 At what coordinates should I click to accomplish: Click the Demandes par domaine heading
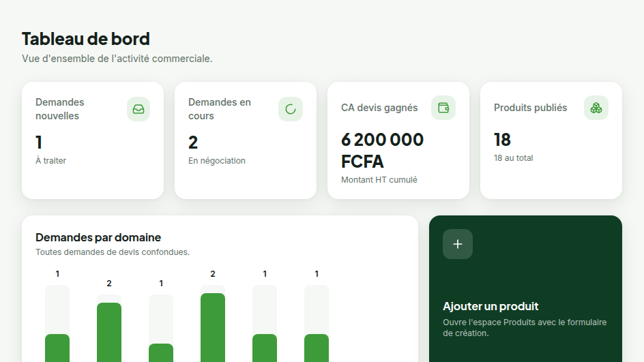click(x=98, y=237)
